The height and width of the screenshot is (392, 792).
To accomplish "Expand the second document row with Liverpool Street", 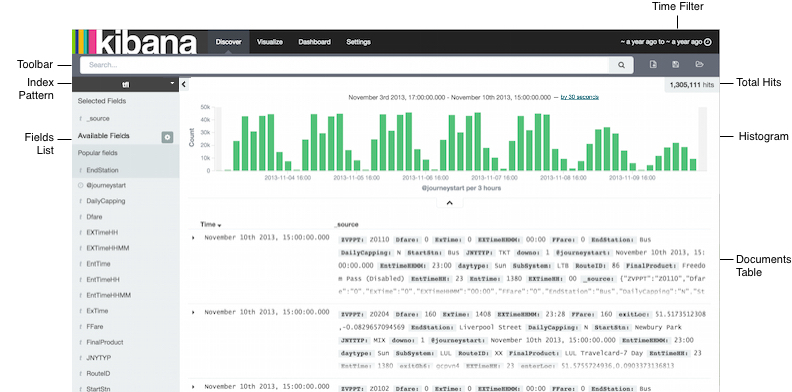I will click(x=193, y=313).
